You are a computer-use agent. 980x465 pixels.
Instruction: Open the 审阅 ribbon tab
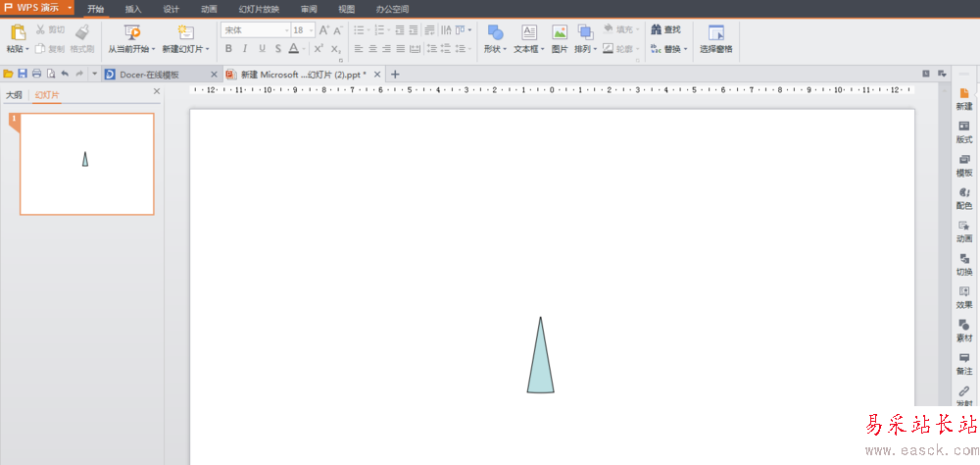pyautogui.click(x=308, y=9)
